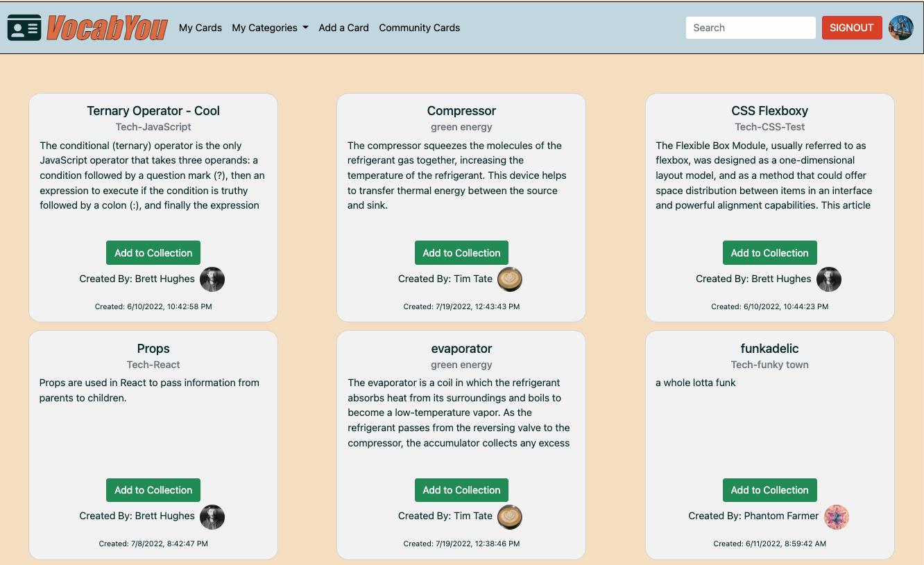Image resolution: width=924 pixels, height=565 pixels.
Task: Click Phantom Farmer avatar on funkadelic card
Action: tap(837, 516)
